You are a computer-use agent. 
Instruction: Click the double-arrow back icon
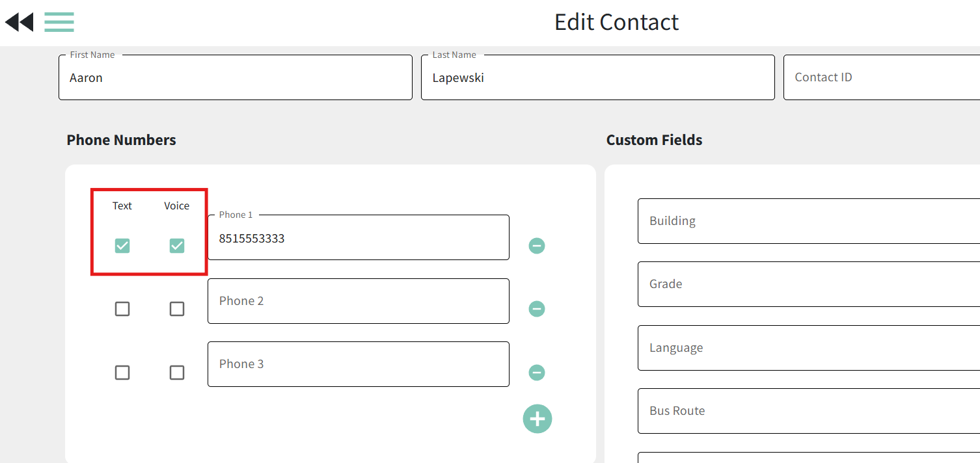click(x=19, y=22)
